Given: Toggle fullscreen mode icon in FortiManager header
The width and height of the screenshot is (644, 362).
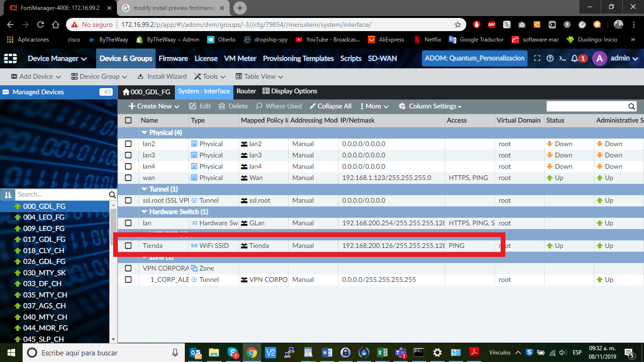Looking at the screenshot, I should point(537,58).
